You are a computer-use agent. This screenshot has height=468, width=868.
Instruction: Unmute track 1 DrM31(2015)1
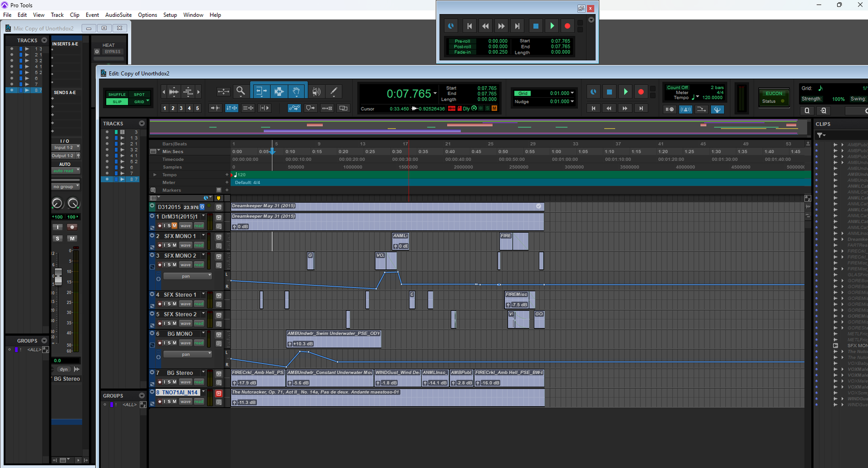click(x=175, y=226)
